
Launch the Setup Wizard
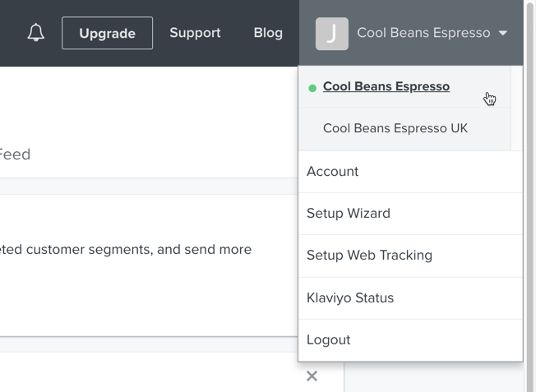(410, 214)
